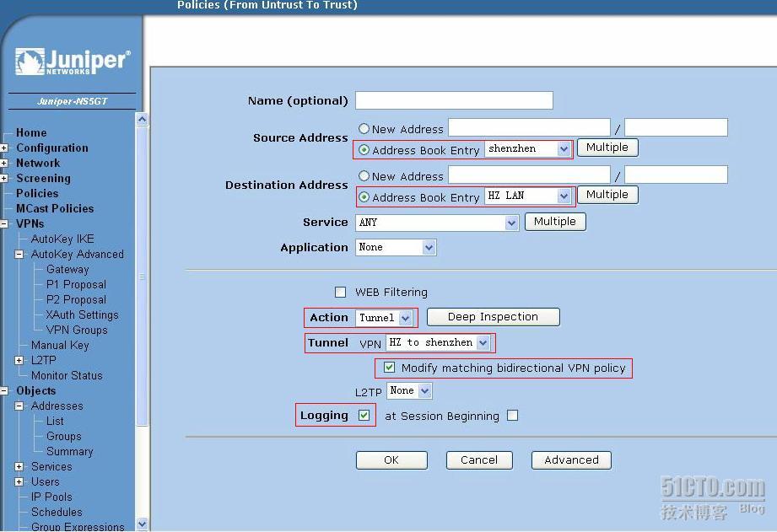Click the sidebar vertical scrollbar thumb
Image resolution: width=777 pixels, height=532 pixels.
(143, 276)
